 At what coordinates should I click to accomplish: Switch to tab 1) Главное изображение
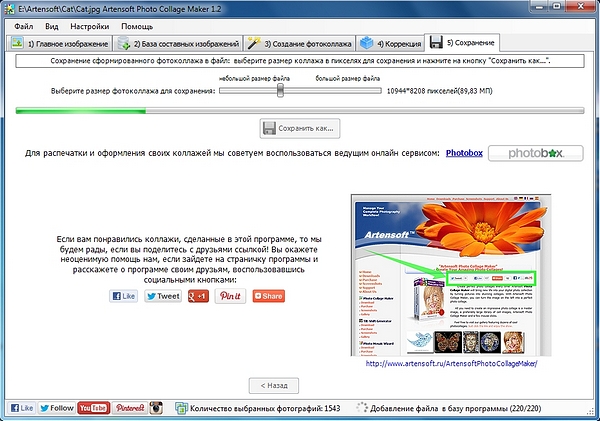[x=59, y=44]
